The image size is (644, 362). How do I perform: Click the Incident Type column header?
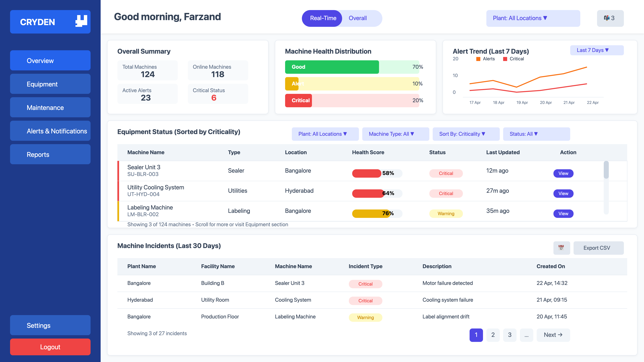[x=365, y=266]
